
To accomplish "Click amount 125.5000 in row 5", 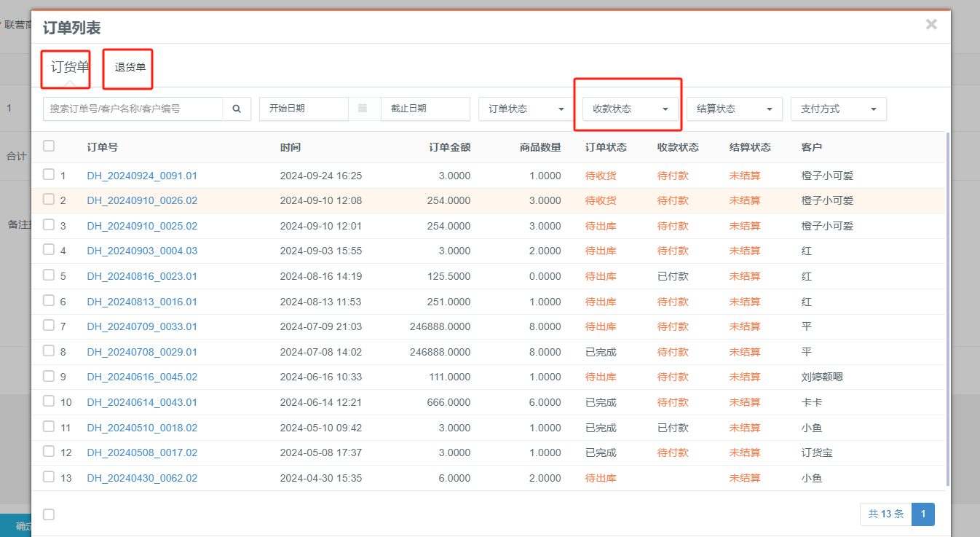I will point(448,276).
